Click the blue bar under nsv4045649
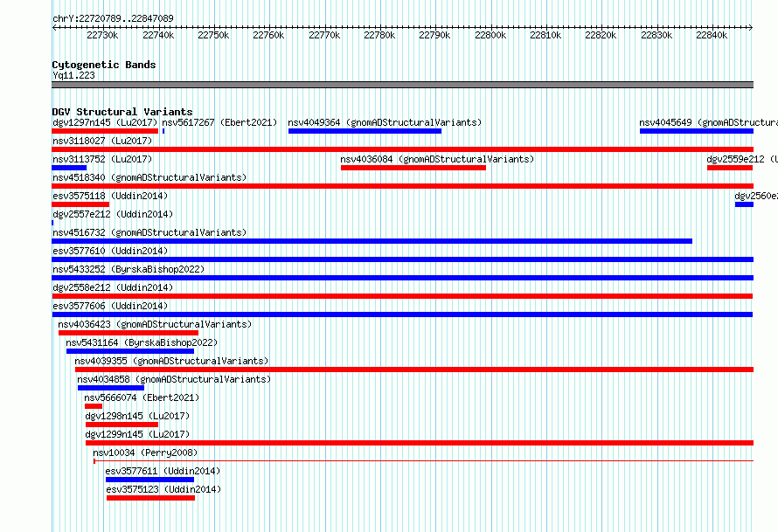The image size is (778, 532). tap(697, 131)
